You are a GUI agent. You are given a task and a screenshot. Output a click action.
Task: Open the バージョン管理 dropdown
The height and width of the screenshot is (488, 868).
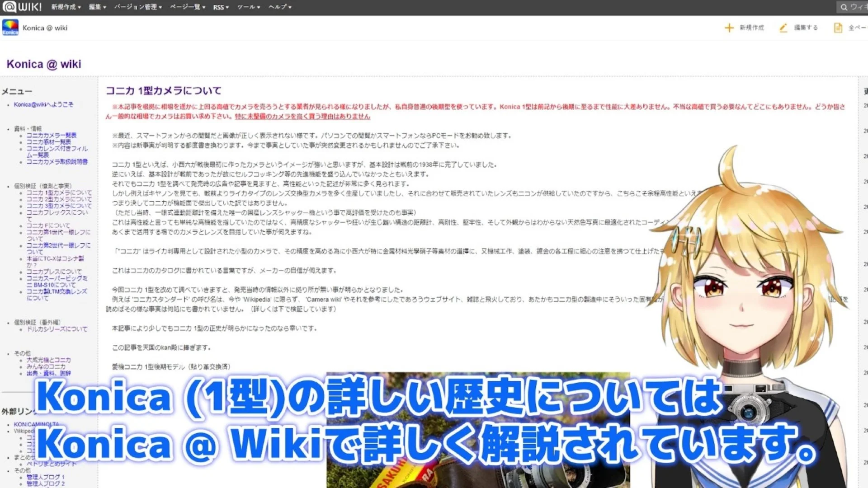tap(137, 7)
